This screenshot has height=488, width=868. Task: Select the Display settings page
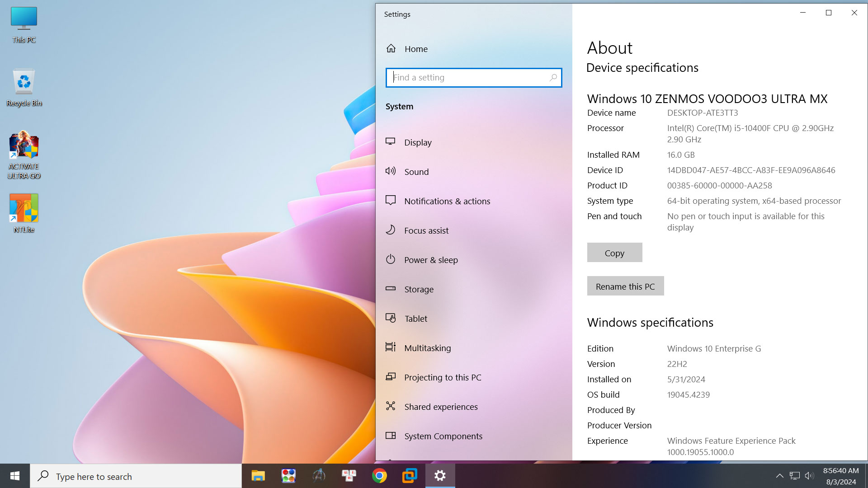tap(474, 142)
